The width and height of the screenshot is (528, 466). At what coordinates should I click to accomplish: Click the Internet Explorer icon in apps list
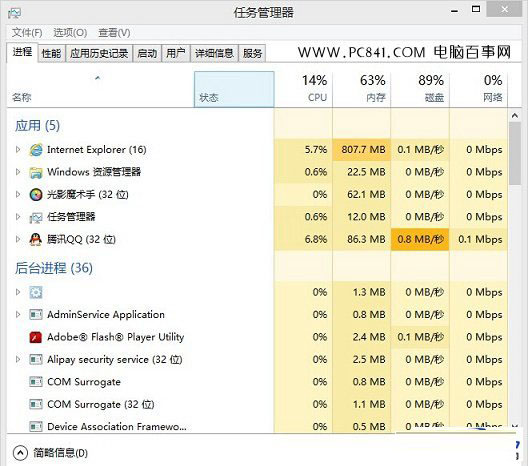click(x=36, y=149)
